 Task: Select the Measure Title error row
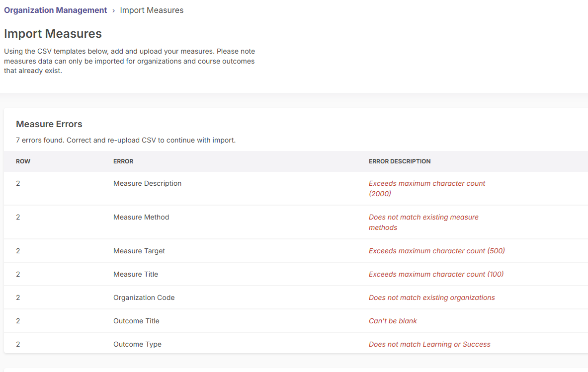click(136, 274)
